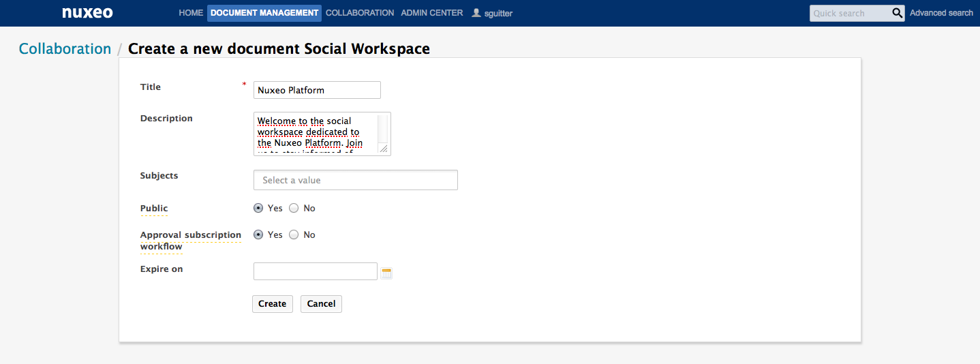Open the DOCUMENT MANAGEMENT tab

(264, 13)
